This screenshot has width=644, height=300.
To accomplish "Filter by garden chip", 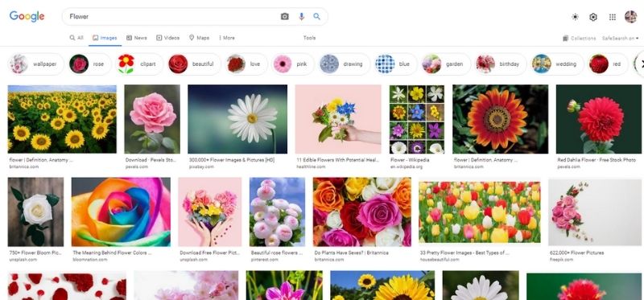I will (446, 64).
